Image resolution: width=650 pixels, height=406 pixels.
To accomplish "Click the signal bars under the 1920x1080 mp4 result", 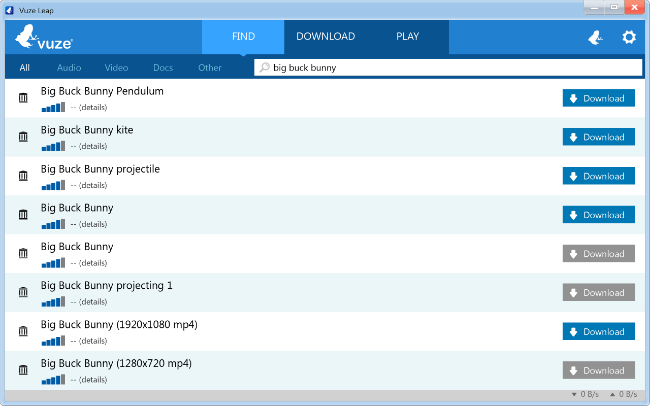I will 53,341.
